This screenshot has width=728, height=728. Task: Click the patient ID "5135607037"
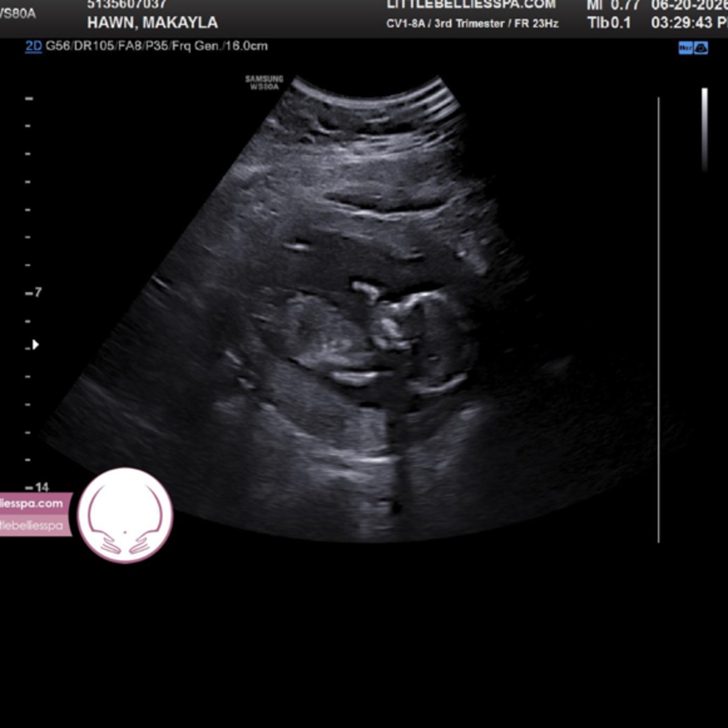[x=127, y=5]
